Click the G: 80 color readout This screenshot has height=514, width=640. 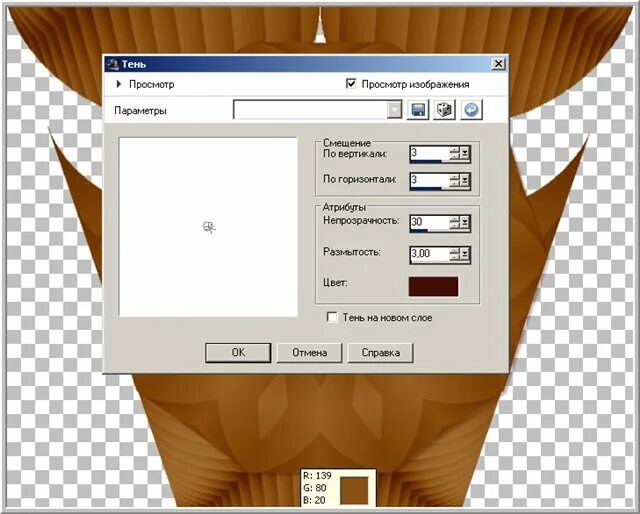(x=315, y=488)
